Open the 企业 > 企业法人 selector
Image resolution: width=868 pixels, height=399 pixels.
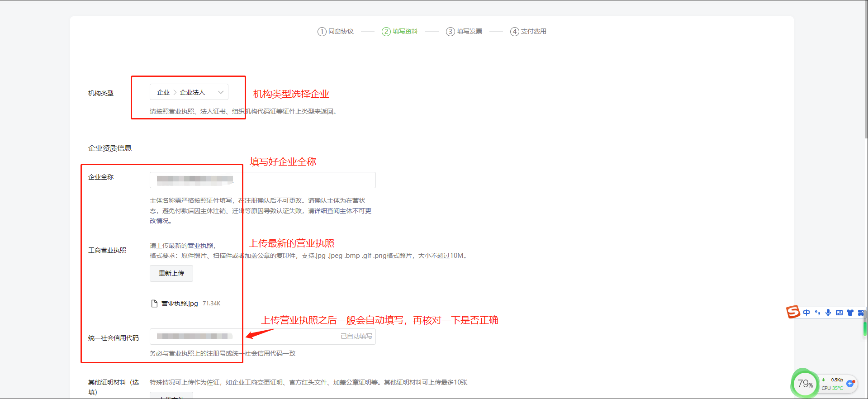pyautogui.click(x=189, y=92)
